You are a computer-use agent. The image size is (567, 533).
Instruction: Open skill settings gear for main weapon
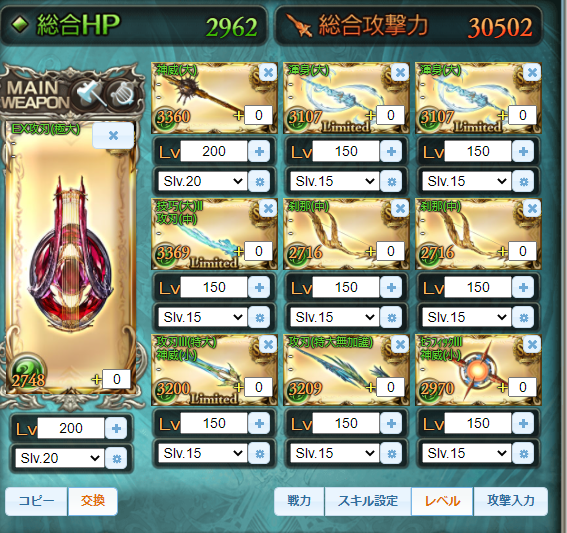116,459
